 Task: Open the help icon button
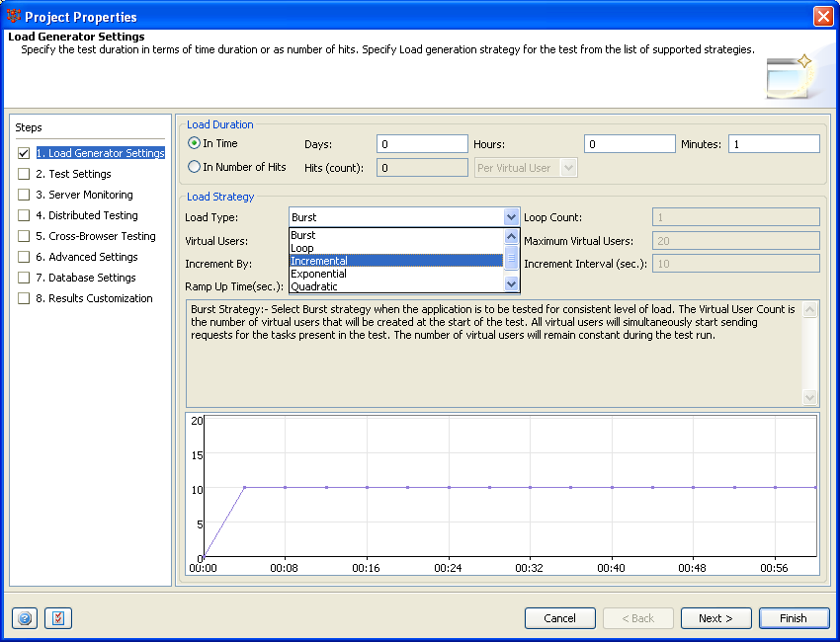point(25,618)
